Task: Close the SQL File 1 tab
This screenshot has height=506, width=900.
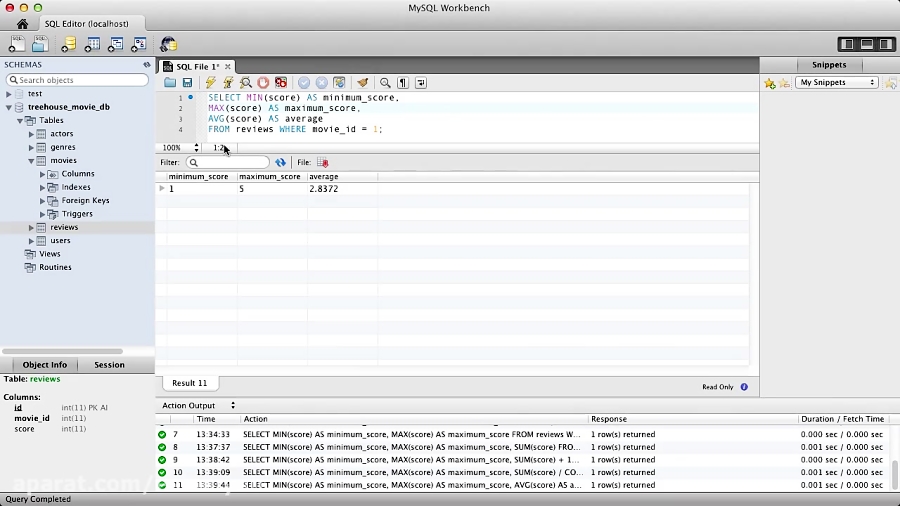Action: (227, 67)
